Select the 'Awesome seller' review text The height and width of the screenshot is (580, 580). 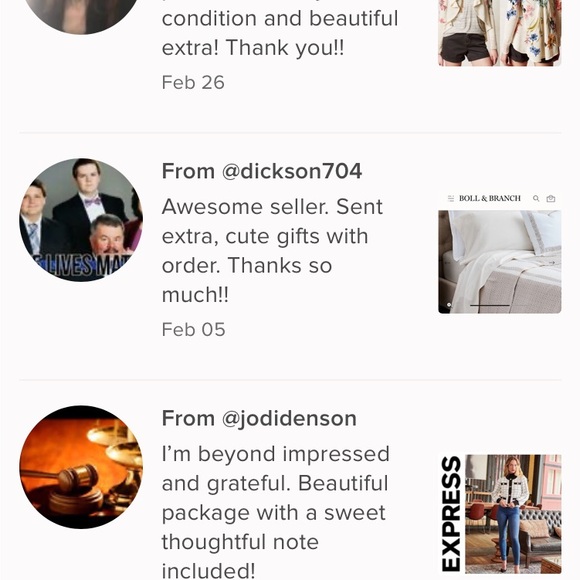[272, 250]
